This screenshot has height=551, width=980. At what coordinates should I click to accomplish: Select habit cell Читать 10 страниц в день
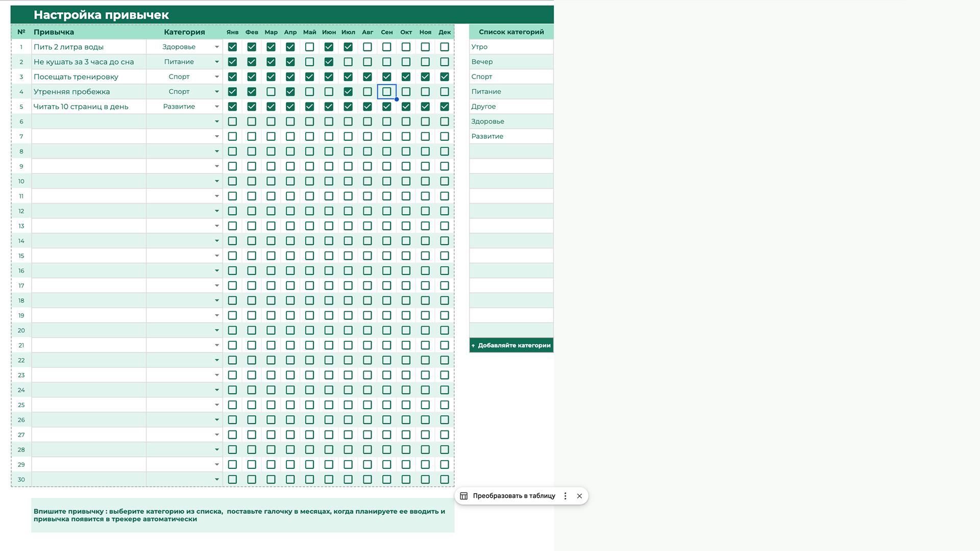click(89, 107)
